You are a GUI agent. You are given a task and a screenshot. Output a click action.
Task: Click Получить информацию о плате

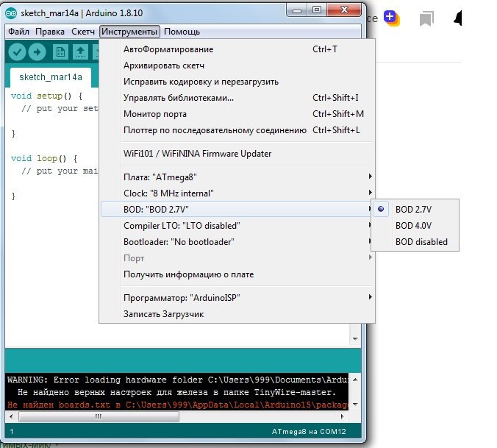click(x=237, y=274)
